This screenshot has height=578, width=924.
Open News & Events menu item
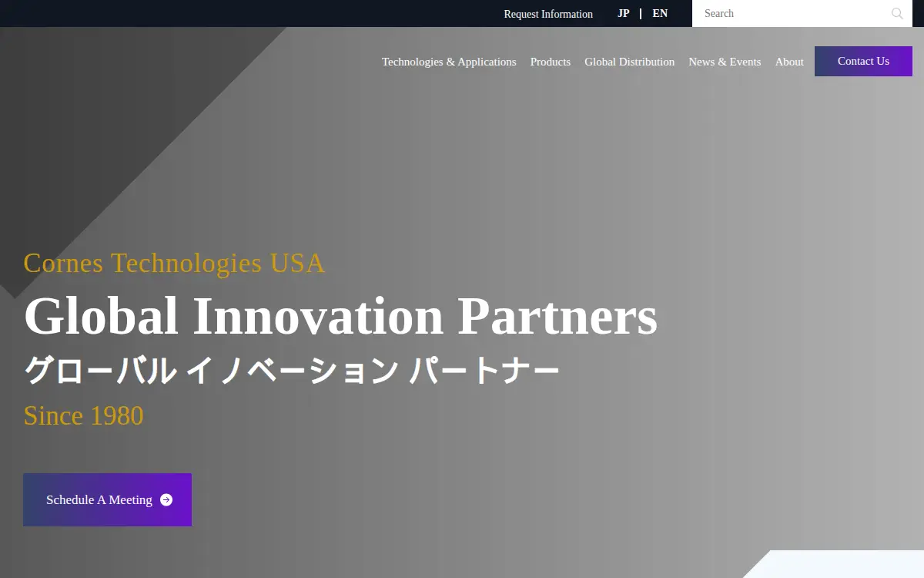coord(725,62)
